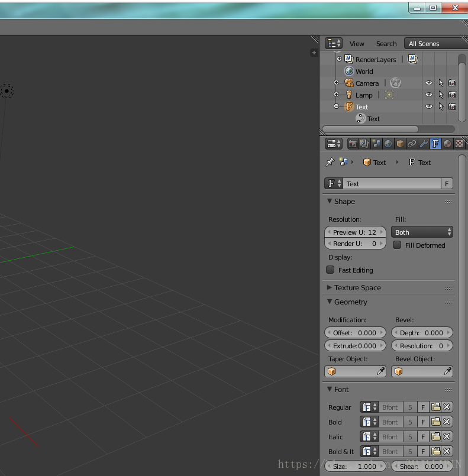
Task: Open Bold & Italic font datablock browser
Action: click(369, 451)
